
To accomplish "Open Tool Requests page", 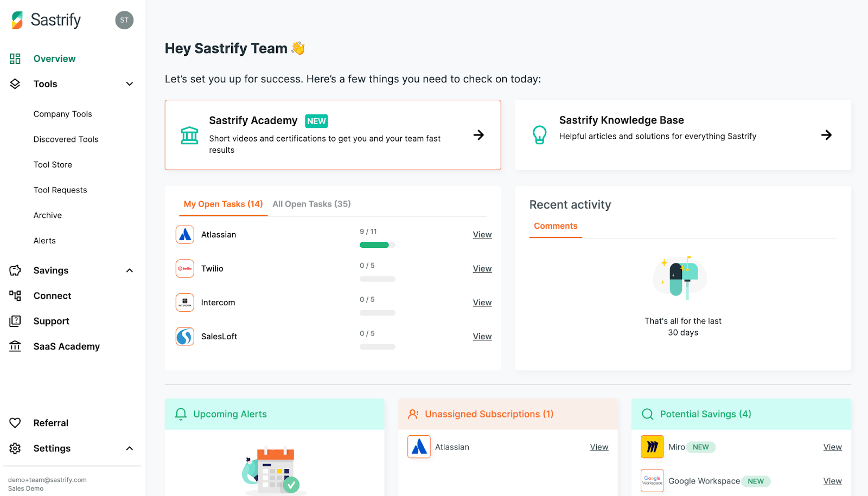I will point(60,190).
